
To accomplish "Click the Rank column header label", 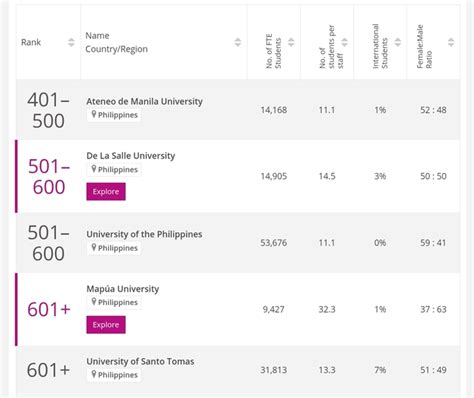I will (x=31, y=42).
